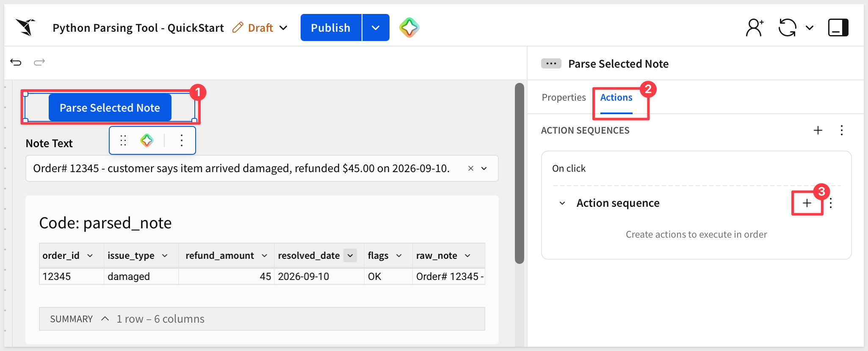Click the Sigma bird logo icon
This screenshot has width=868, height=351.
point(25,27)
